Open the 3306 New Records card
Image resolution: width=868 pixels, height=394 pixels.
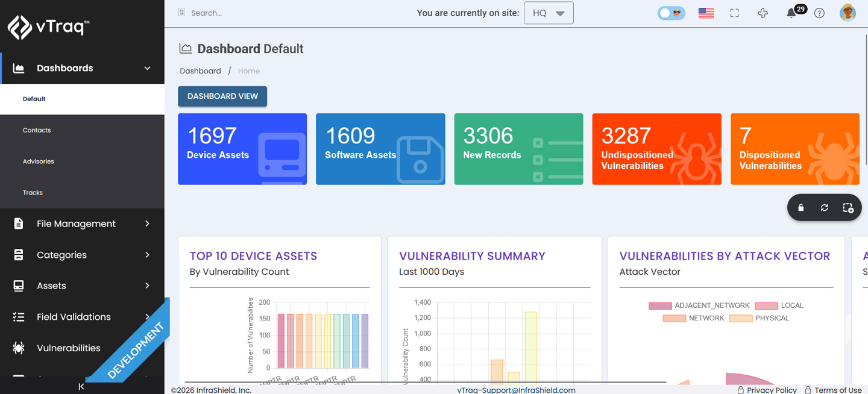point(518,149)
